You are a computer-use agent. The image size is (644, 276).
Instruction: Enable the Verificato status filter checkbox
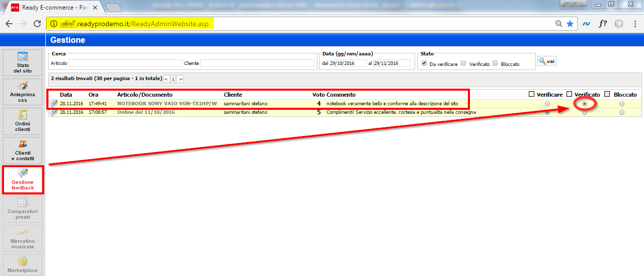[x=463, y=63]
